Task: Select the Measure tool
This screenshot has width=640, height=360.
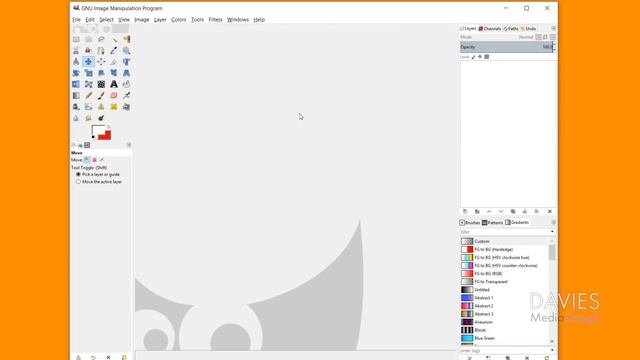Action: (x=76, y=62)
